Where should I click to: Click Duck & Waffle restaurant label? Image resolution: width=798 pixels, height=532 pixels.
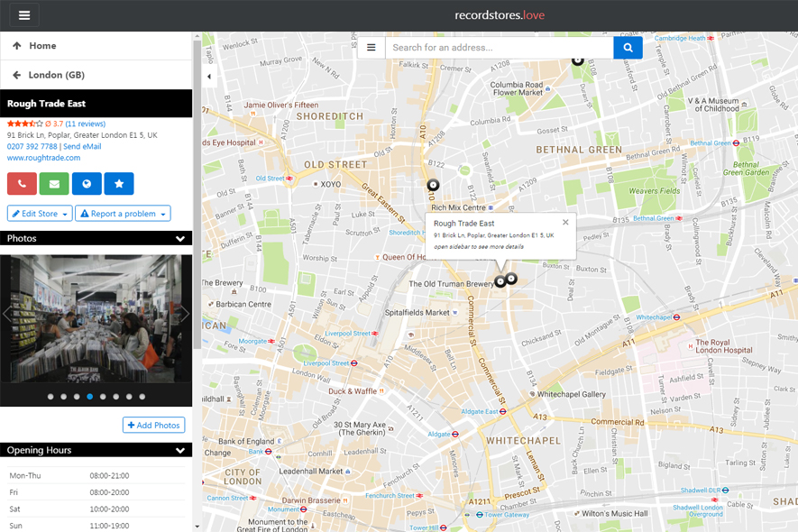coord(353,391)
